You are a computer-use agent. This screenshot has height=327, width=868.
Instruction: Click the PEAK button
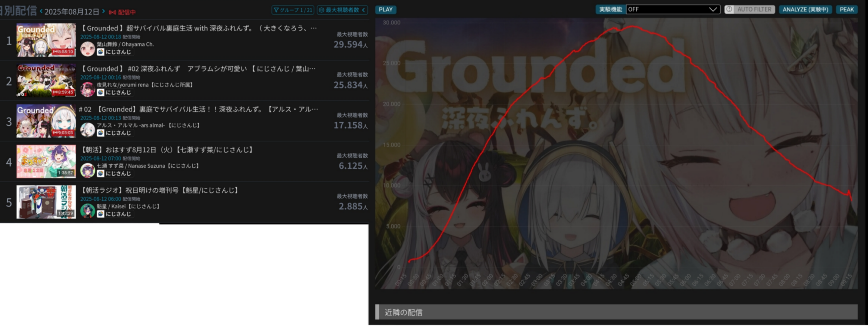[846, 9]
